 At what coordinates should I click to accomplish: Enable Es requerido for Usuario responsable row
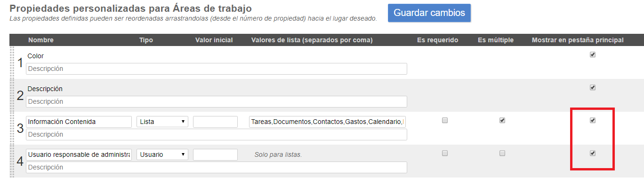pyautogui.click(x=445, y=153)
